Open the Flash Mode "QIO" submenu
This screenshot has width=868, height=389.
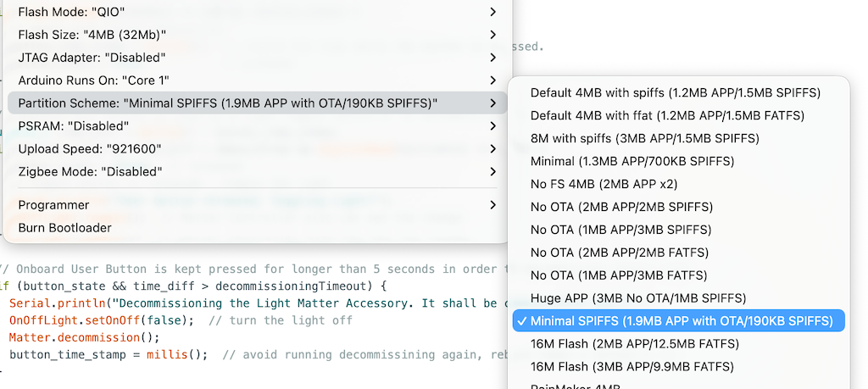pyautogui.click(x=254, y=12)
